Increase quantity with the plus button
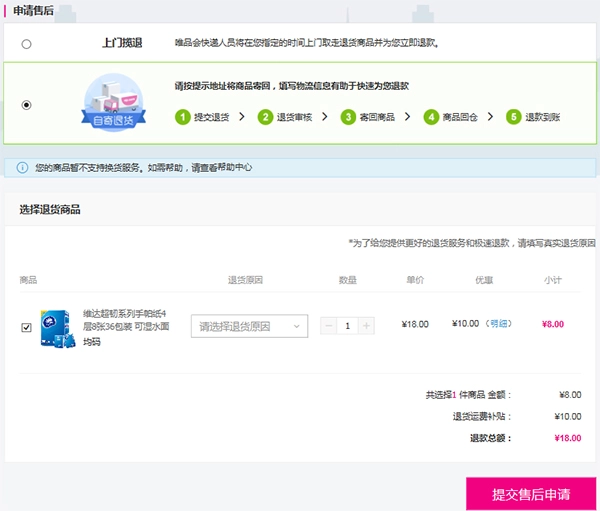 pyautogui.click(x=366, y=326)
